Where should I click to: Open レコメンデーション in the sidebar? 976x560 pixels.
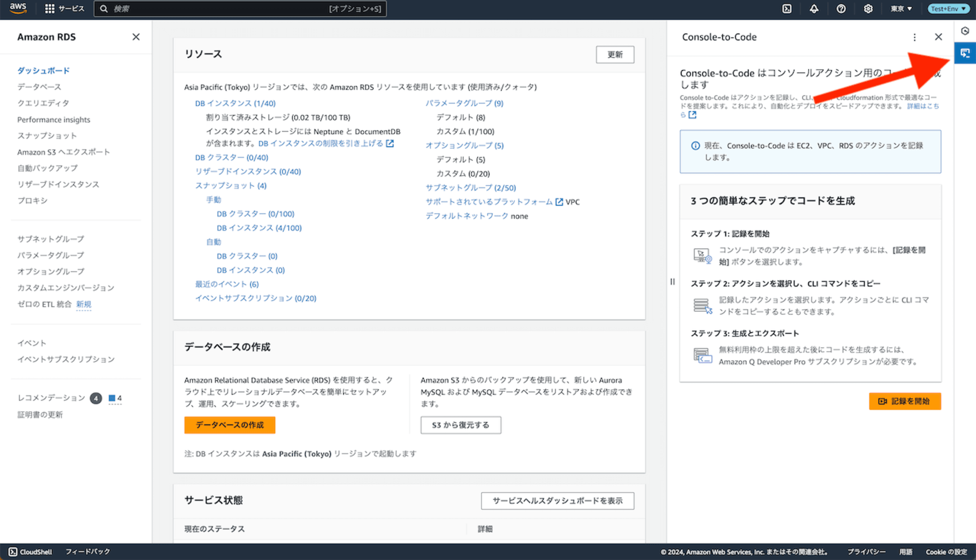coord(51,398)
